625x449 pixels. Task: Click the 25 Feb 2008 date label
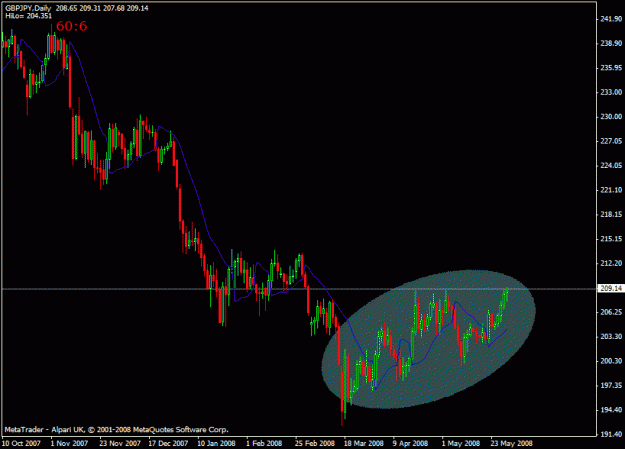pyautogui.click(x=315, y=443)
